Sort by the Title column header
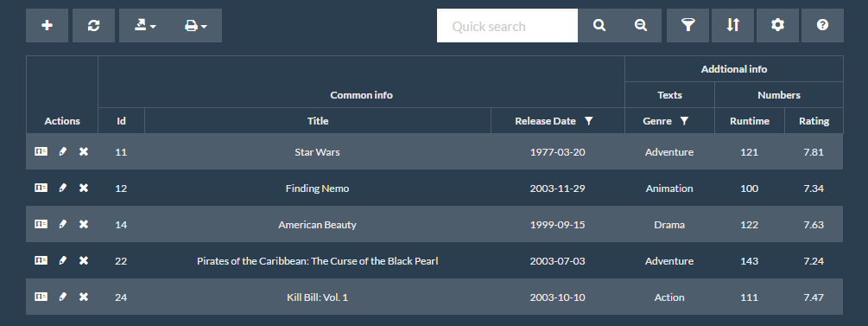Screen dimensions: 868x326 coord(318,121)
